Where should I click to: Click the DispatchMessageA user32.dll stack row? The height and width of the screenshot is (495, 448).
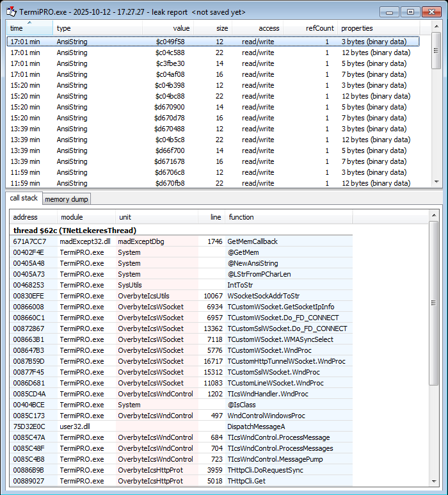(x=256, y=426)
